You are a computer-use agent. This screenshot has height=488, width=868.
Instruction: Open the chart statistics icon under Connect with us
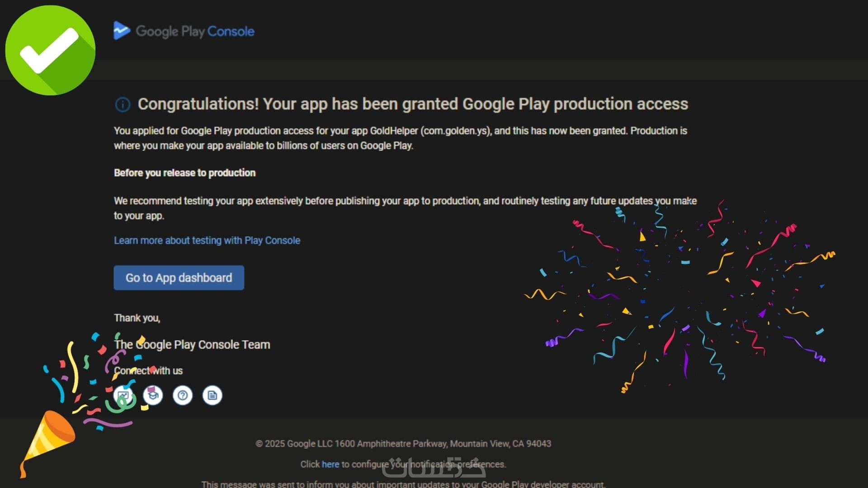[x=123, y=396]
